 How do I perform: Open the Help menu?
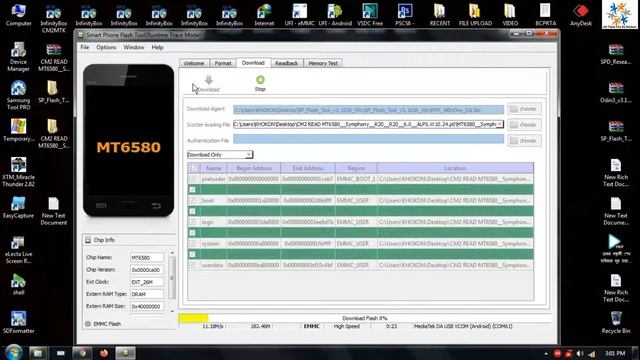157,47
